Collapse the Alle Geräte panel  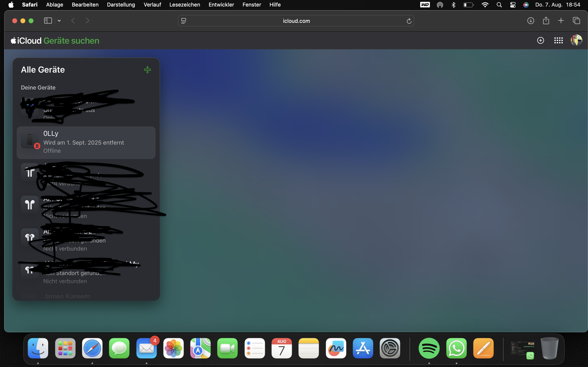(147, 70)
